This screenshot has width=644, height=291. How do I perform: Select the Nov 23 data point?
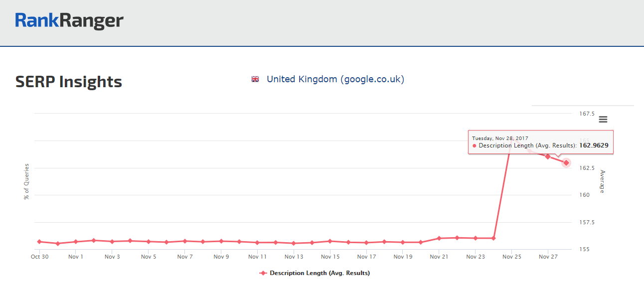[x=476, y=238]
